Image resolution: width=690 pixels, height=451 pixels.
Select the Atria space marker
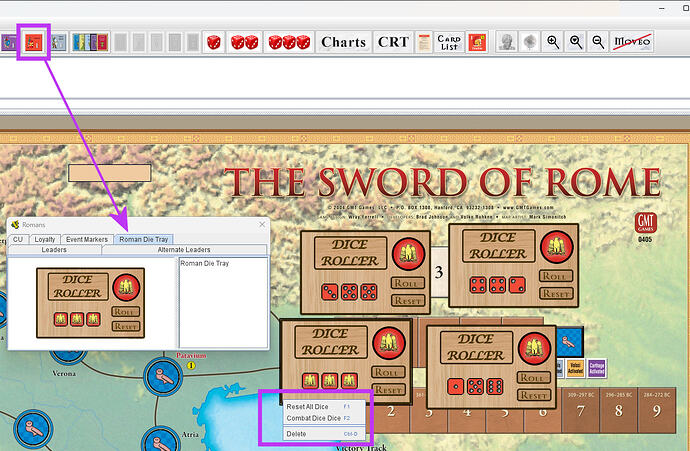coord(160,440)
